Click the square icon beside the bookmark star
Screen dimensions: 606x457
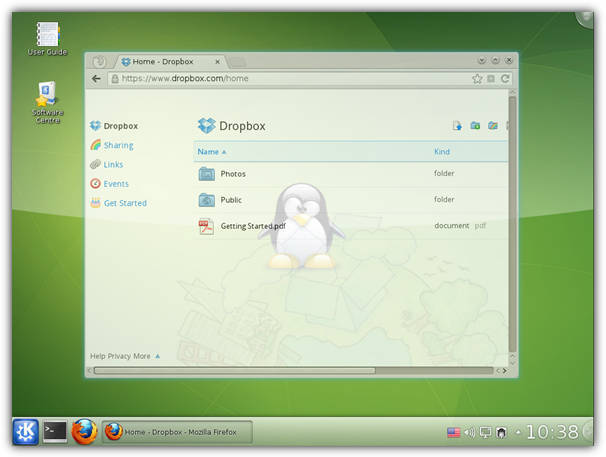click(491, 79)
